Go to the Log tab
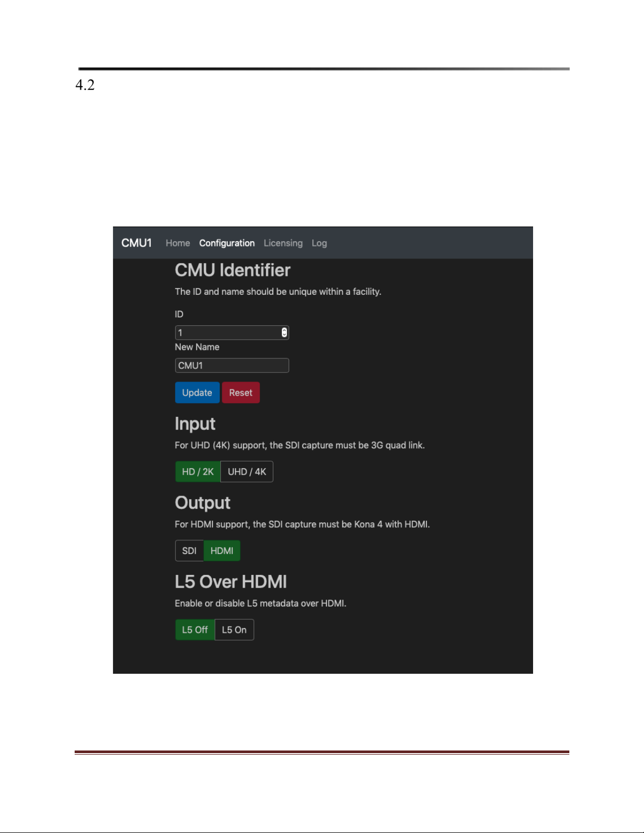 click(x=319, y=243)
